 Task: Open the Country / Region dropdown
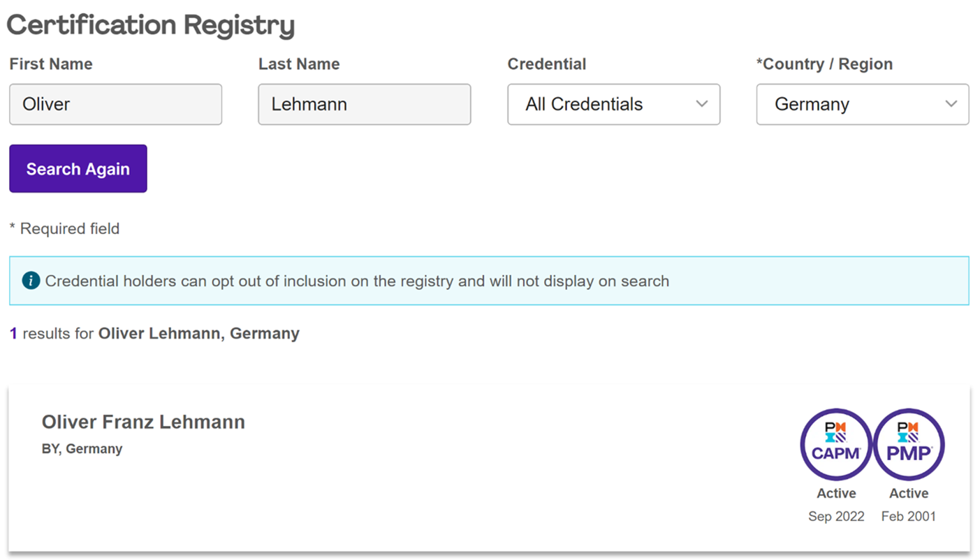862,105
